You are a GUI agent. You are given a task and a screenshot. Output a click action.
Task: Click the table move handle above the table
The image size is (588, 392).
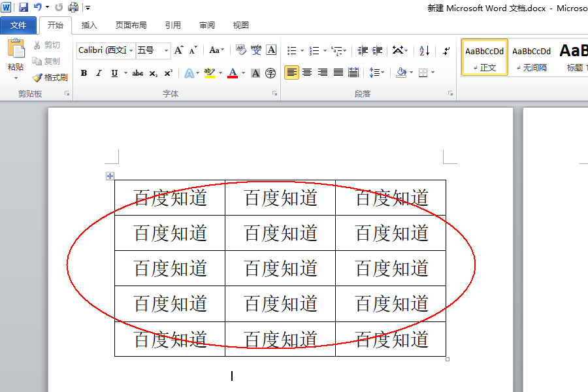(110, 175)
